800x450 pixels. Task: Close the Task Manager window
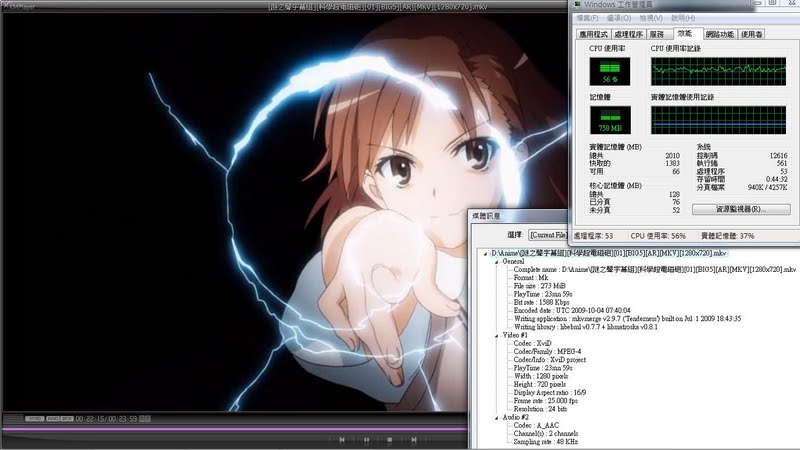point(791,3)
